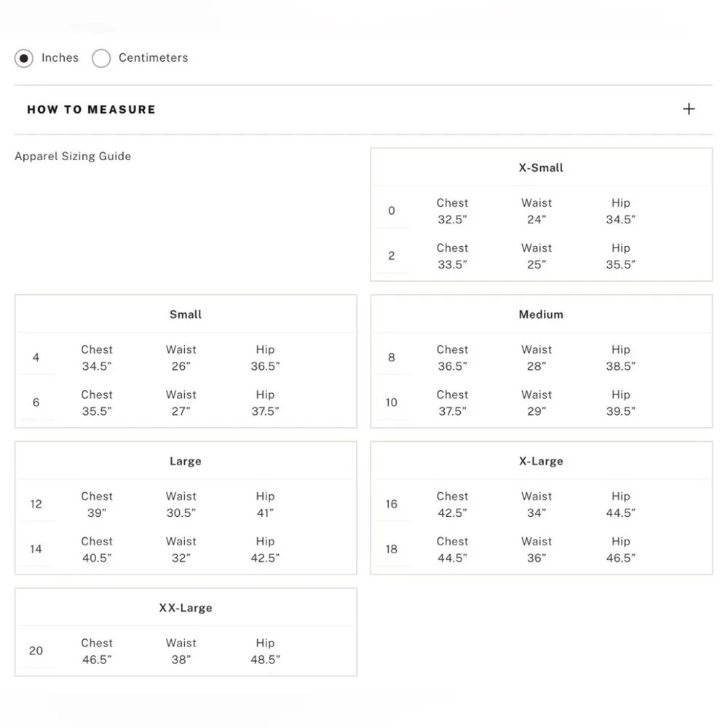The height and width of the screenshot is (728, 728).
Task: Click the 46.5" chest value for size 20
Action: pyautogui.click(x=97, y=660)
